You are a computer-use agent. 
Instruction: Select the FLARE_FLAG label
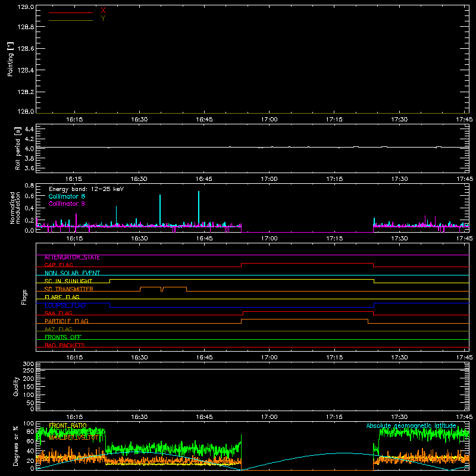tap(62, 297)
